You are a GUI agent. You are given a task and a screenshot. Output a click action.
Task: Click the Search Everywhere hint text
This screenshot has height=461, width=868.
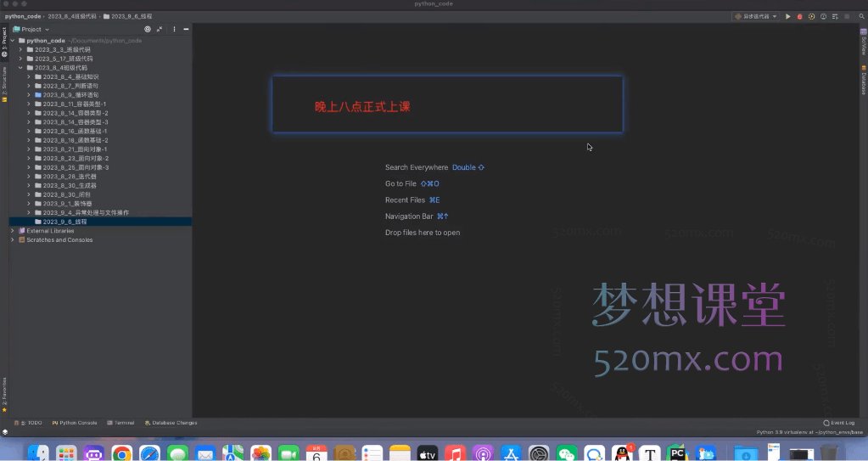417,167
